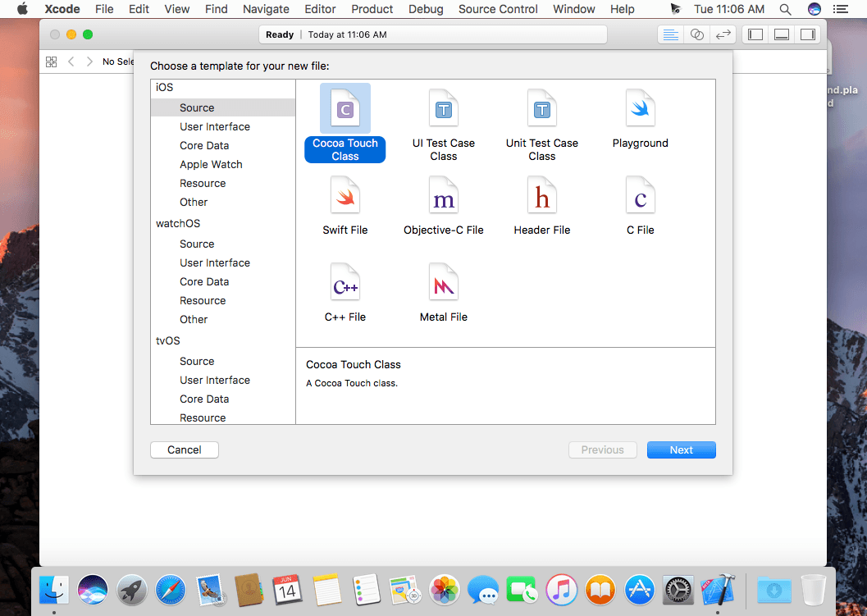
Task: Launch Siri from the Dock
Action: pos(93,590)
